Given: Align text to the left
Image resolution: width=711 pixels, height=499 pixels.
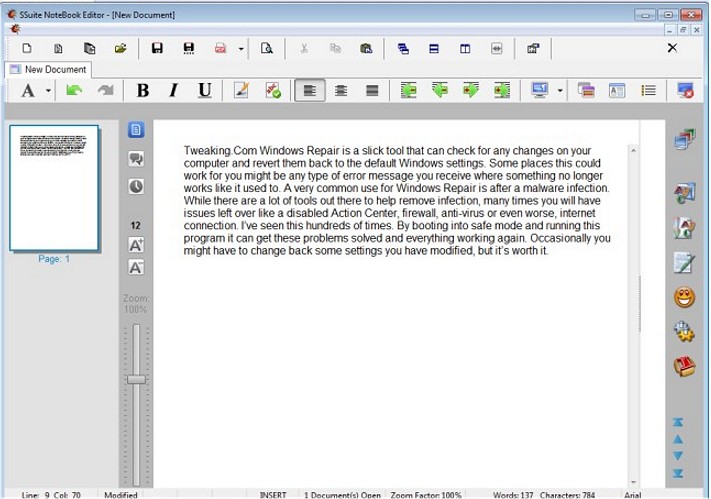Looking at the screenshot, I should (310, 90).
